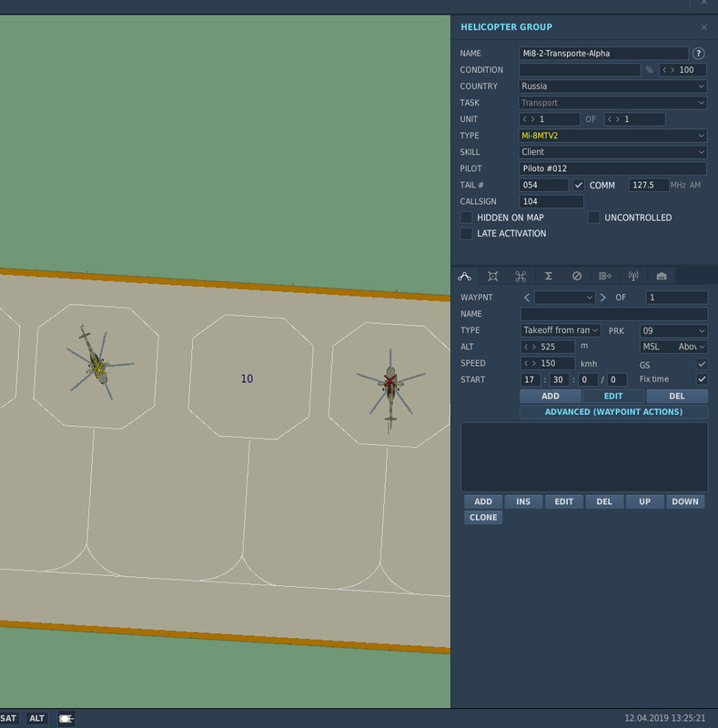718x728 pixels.
Task: Open the Summary sigma tab
Action: 549,277
